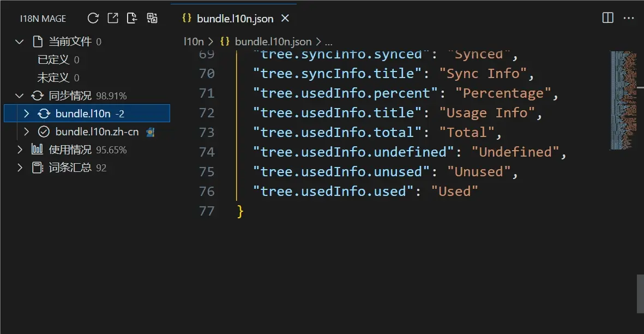The width and height of the screenshot is (644, 334).
Task: Expand the bundle.l10n tree item
Action: tap(26, 114)
